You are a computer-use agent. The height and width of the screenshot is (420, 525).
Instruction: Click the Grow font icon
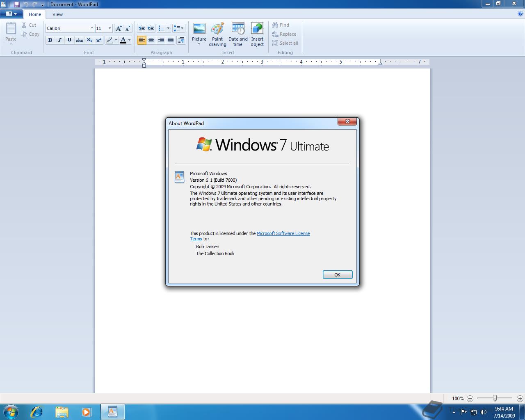tap(119, 28)
